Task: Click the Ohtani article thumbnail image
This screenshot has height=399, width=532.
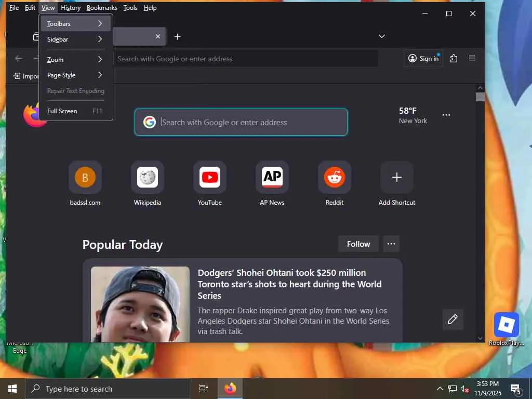Action: (140, 304)
